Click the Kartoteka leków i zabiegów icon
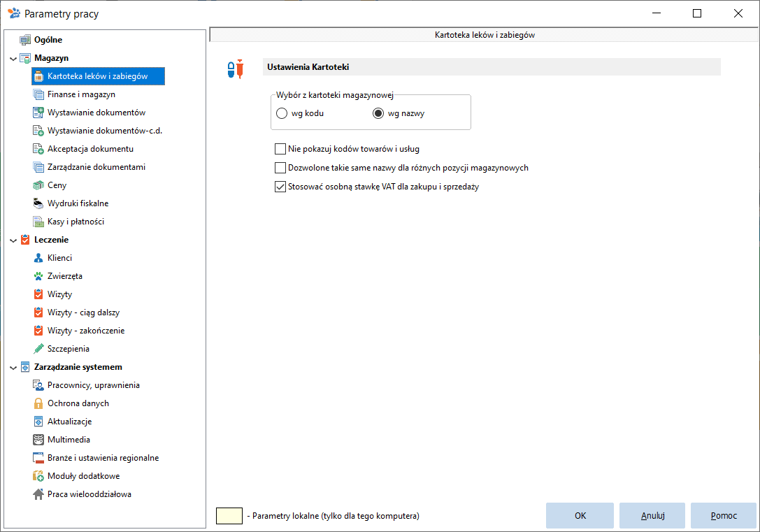This screenshot has height=532, width=760. [x=38, y=76]
